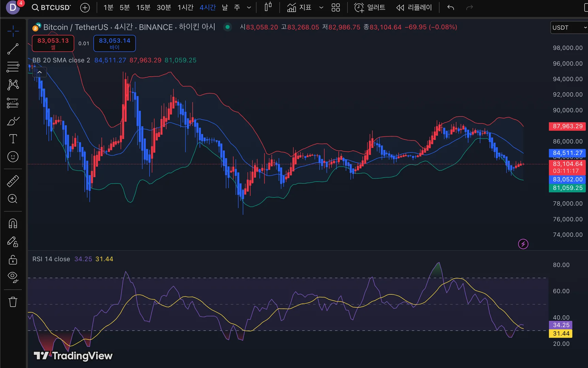
Task: Toggle the magnet snap mode
Action: click(13, 224)
